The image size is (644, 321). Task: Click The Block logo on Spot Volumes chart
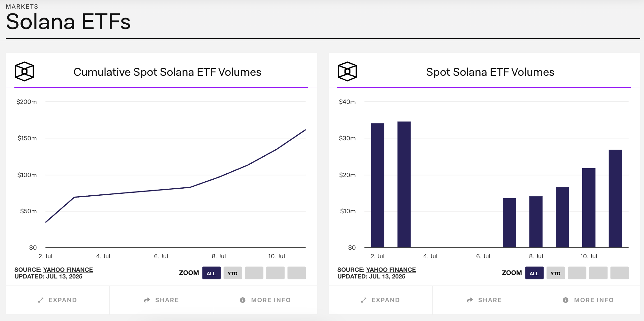(x=347, y=71)
